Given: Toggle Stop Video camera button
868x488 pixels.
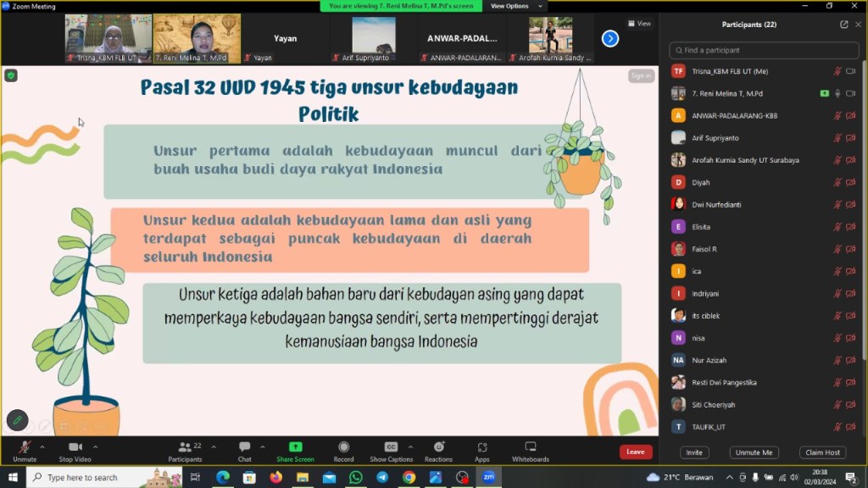Looking at the screenshot, I should [76, 450].
